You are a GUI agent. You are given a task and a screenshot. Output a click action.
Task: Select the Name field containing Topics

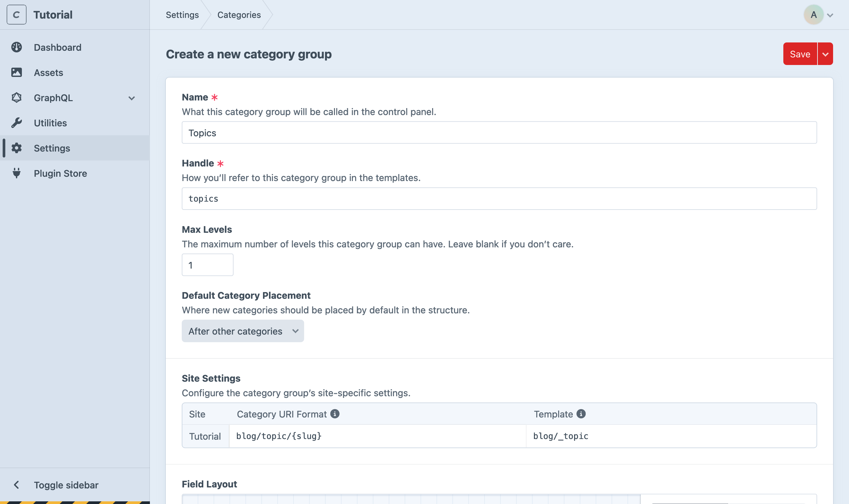[x=498, y=132]
